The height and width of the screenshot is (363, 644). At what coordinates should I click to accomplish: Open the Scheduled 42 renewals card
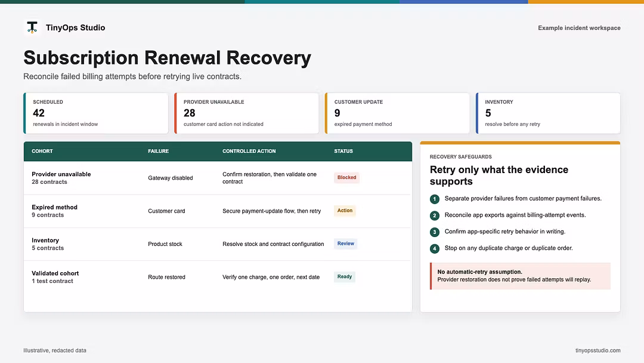tap(95, 113)
